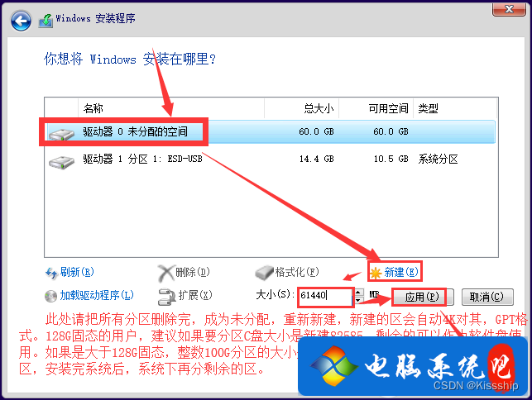The image size is (532, 400).
Task: Click 删除(D) delete link
Action: pos(193,272)
